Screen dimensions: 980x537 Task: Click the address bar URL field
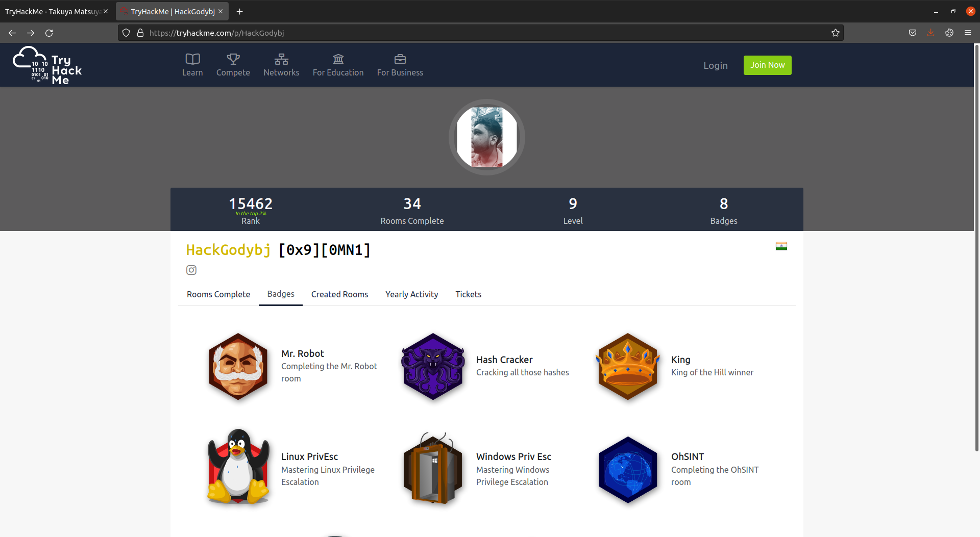[459, 33]
